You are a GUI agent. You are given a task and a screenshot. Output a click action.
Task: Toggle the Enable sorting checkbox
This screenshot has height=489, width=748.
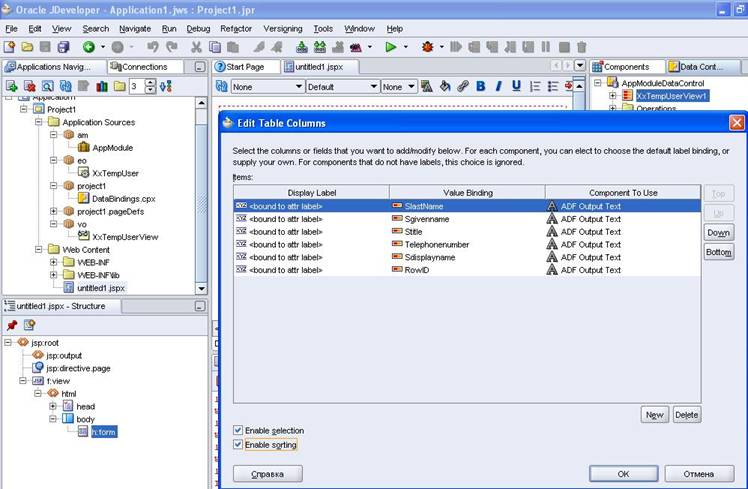point(238,445)
